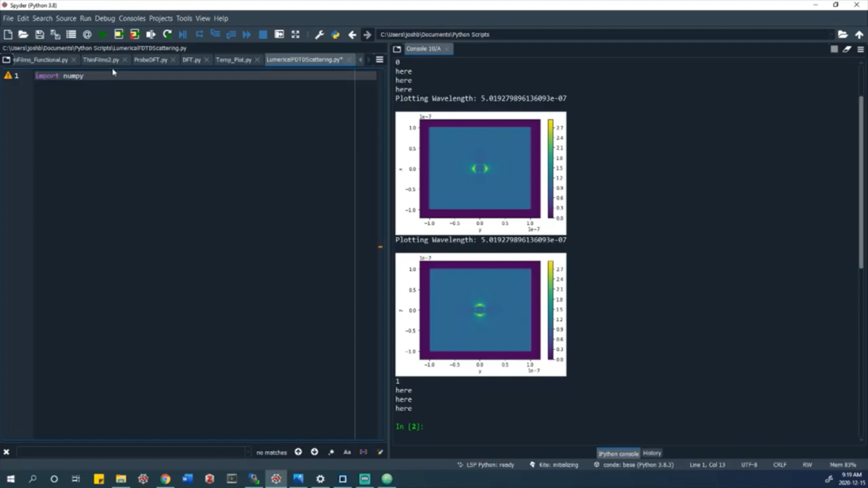Image resolution: width=868 pixels, height=488 pixels.
Task: Close the Console 10/A tab
Action: click(x=447, y=49)
